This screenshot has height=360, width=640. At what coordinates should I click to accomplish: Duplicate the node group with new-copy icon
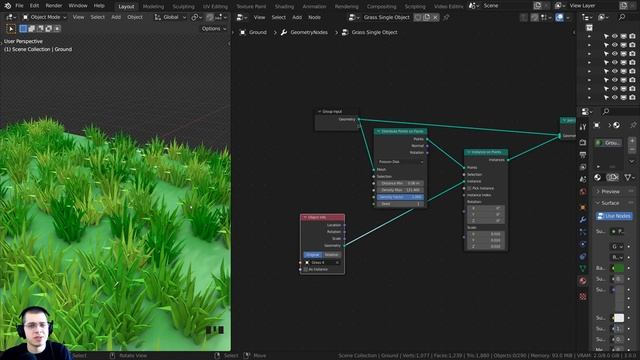point(427,17)
